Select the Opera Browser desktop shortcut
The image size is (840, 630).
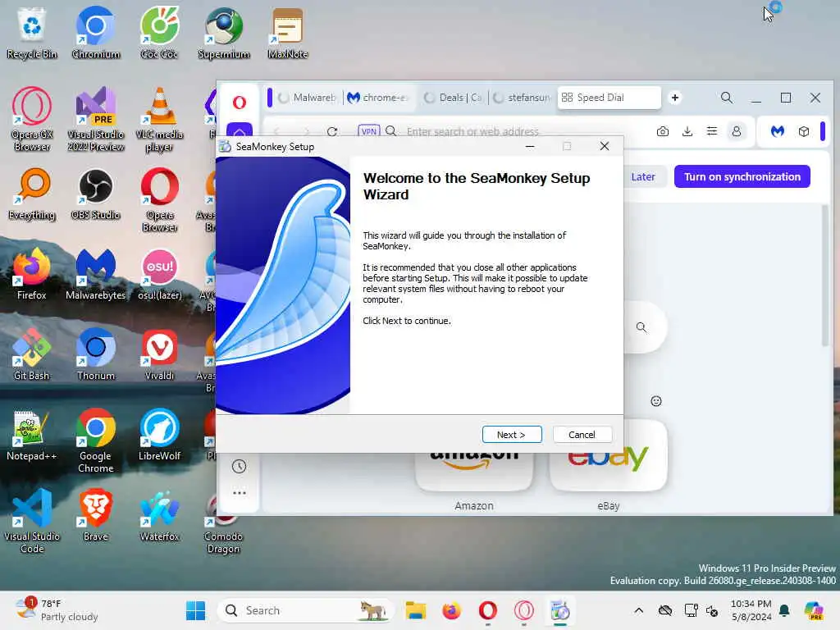[x=160, y=199]
